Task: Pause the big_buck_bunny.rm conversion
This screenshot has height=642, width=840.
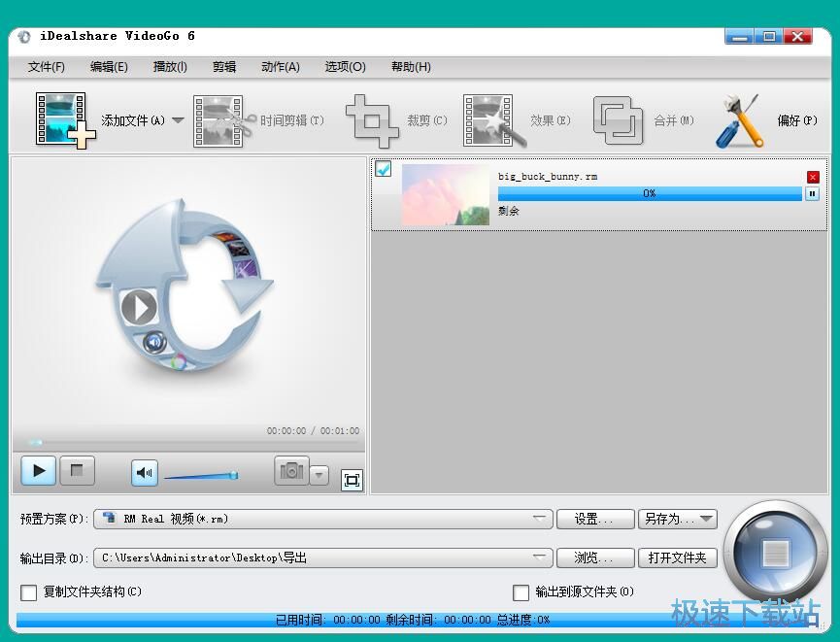Action: coord(812,193)
